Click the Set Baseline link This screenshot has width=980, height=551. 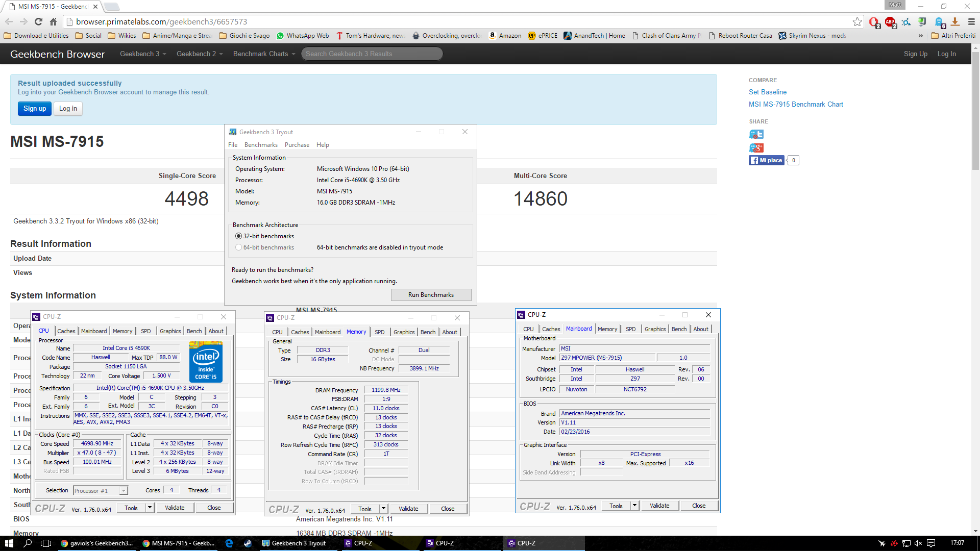coord(767,92)
